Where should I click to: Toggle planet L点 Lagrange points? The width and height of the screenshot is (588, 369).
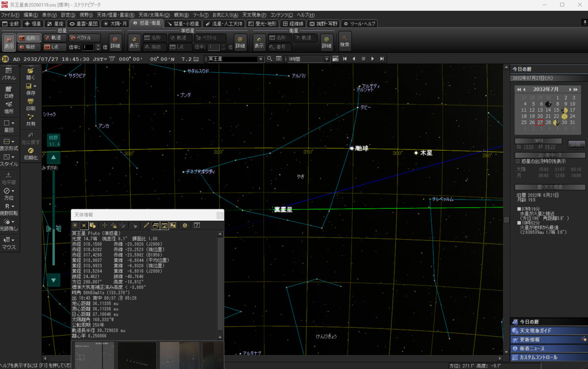(x=54, y=47)
